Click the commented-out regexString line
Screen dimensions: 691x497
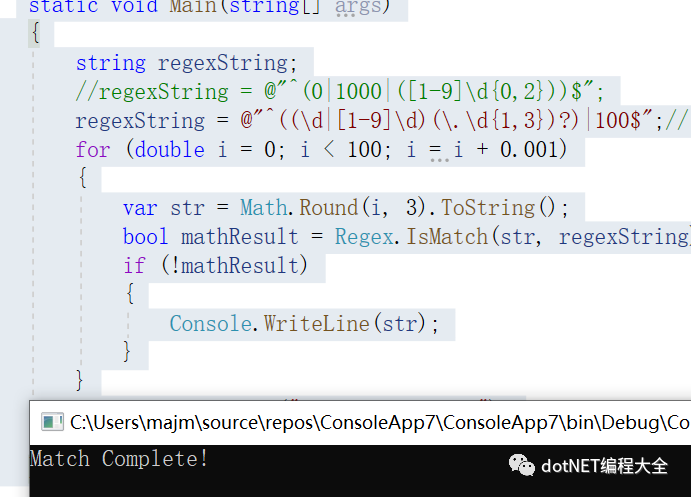pos(339,92)
